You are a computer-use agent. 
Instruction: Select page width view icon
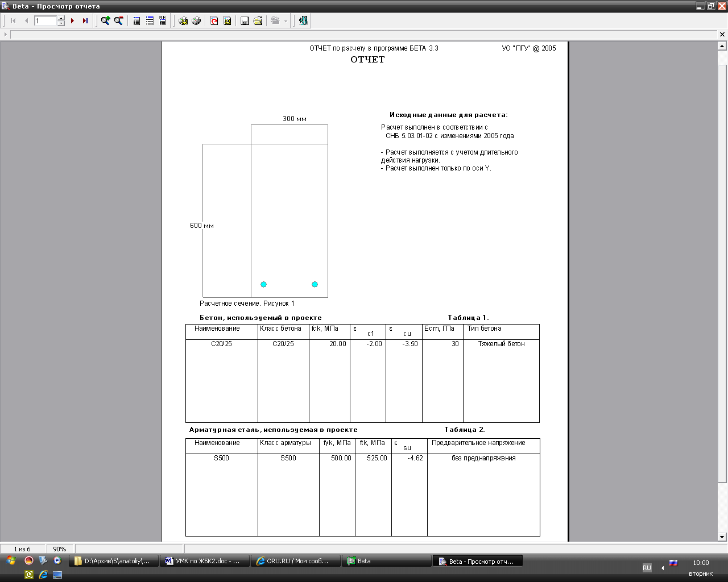pyautogui.click(x=150, y=21)
